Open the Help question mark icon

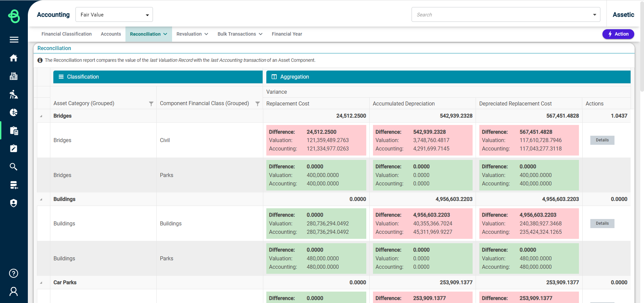pos(14,273)
